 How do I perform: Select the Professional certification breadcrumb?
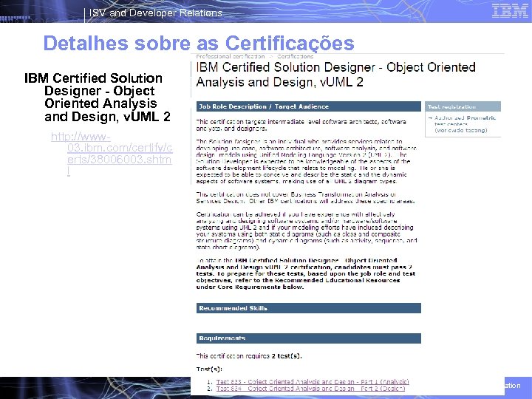[x=231, y=56]
